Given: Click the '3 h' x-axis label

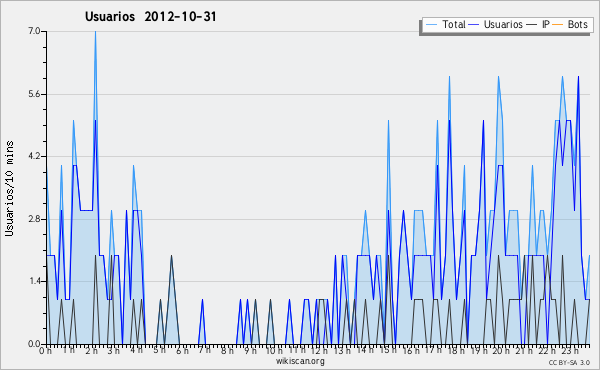Looking at the screenshot, I should pyautogui.click(x=114, y=351).
